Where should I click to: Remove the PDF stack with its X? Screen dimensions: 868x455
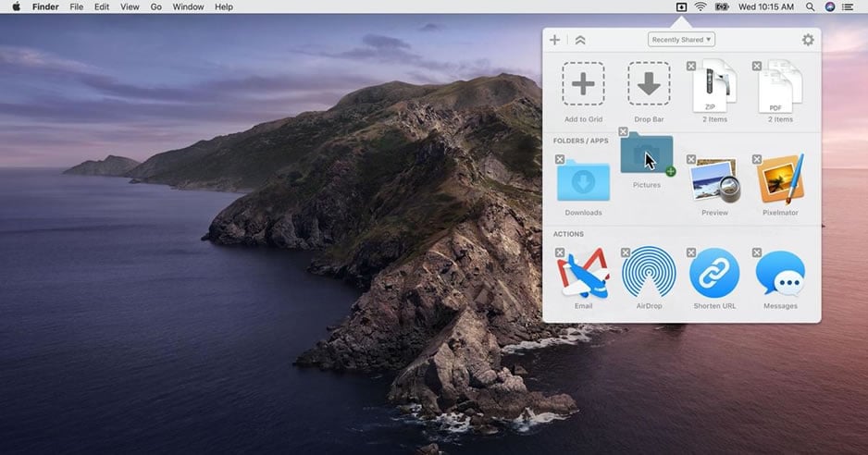tap(757, 66)
